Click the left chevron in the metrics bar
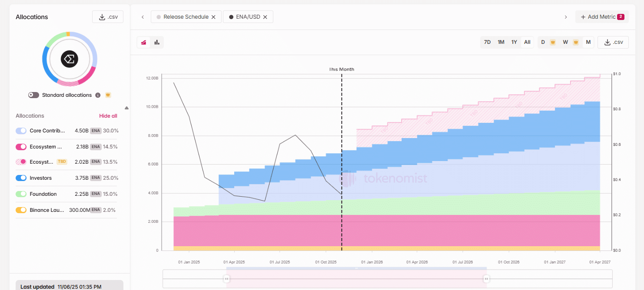 [x=143, y=16]
